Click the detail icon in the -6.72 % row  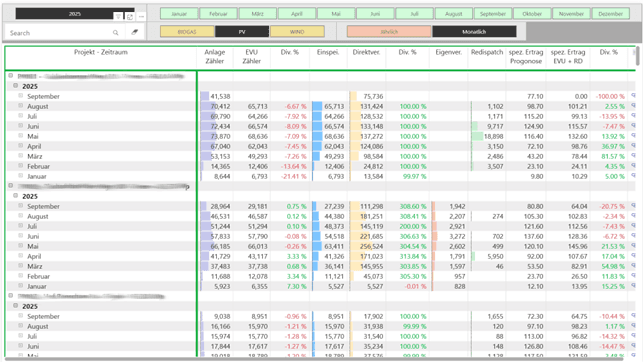(633, 236)
